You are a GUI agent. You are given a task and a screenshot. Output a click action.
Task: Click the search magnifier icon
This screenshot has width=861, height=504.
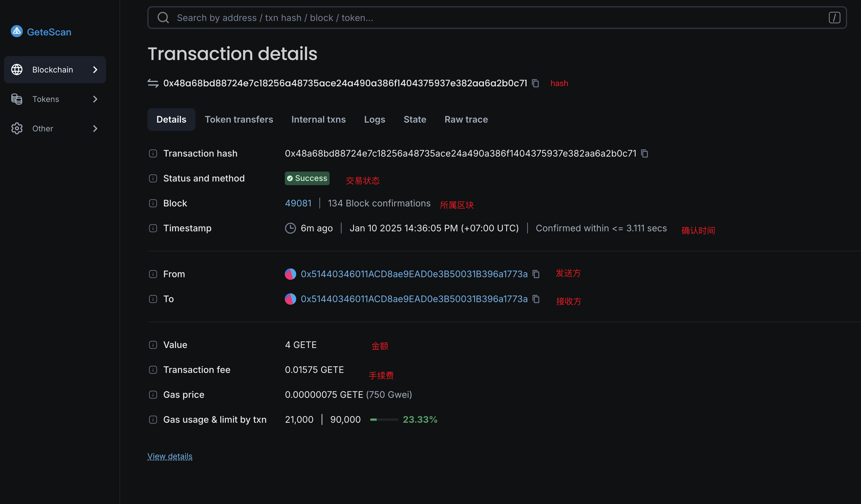click(x=163, y=18)
